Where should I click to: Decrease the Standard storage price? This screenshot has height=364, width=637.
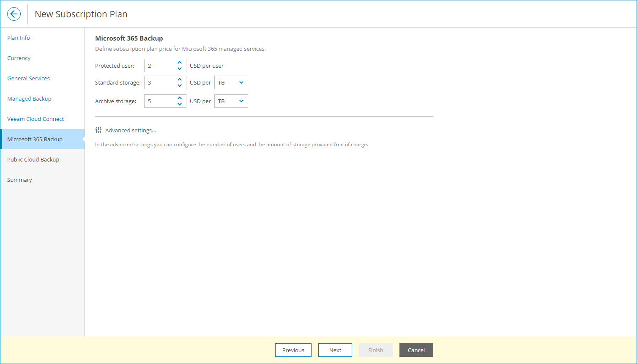tap(180, 85)
